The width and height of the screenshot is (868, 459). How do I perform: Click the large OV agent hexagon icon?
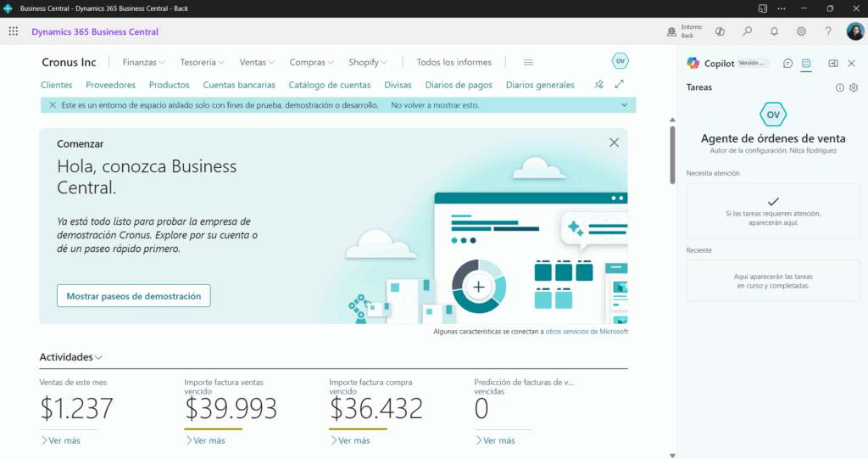773,115
